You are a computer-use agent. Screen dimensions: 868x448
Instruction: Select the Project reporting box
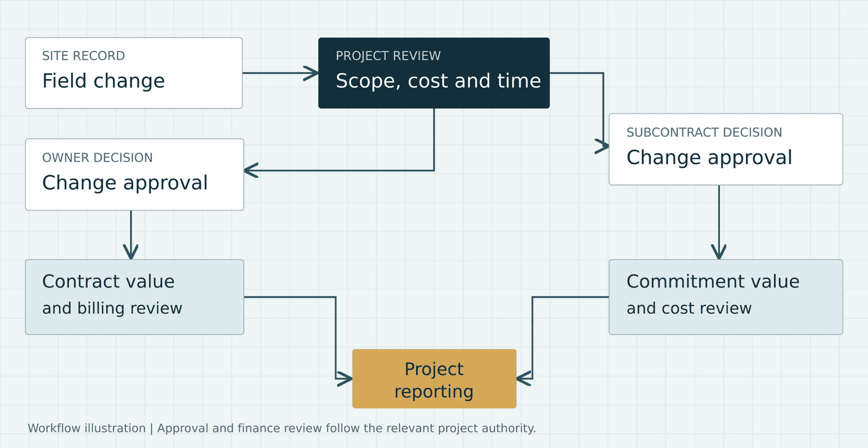pos(434,379)
